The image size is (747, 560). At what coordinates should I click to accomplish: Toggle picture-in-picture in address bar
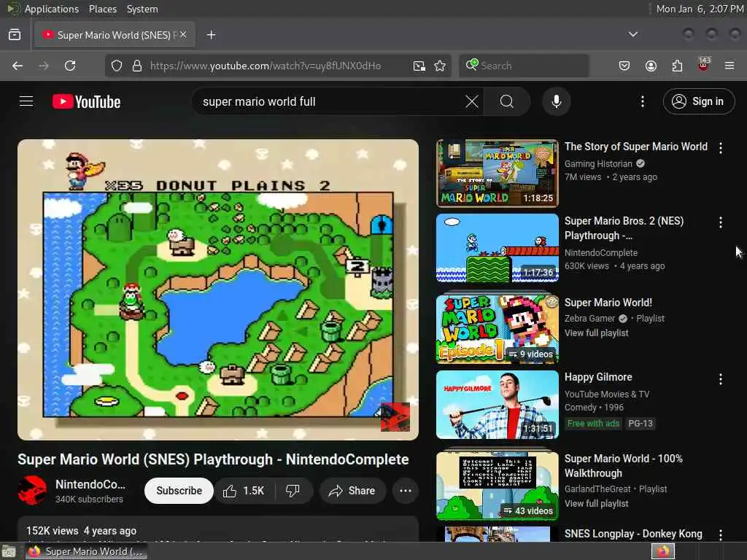click(x=419, y=66)
